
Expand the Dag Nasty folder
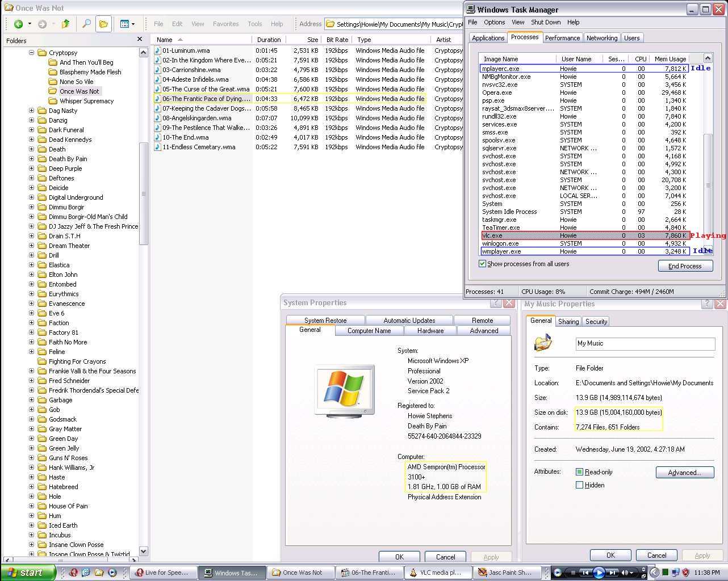[32, 111]
